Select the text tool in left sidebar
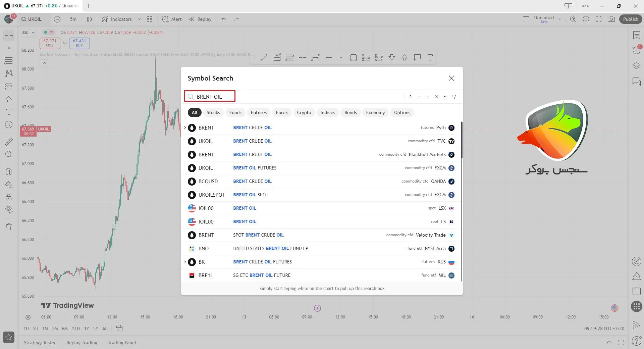Image resolution: width=644 pixels, height=349 pixels. pyautogui.click(x=9, y=112)
